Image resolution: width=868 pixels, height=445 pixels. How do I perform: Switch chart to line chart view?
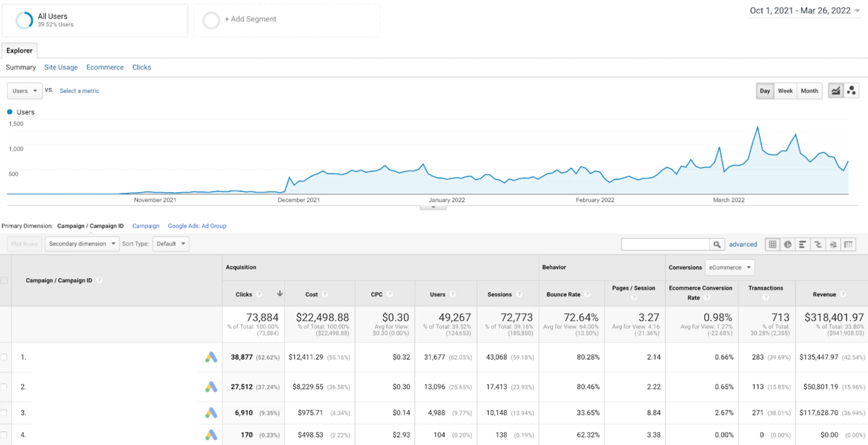point(836,91)
